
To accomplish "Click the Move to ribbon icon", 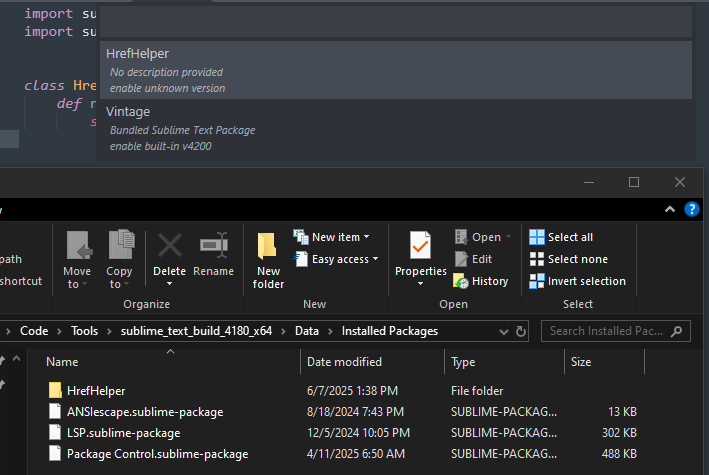I will [79, 245].
